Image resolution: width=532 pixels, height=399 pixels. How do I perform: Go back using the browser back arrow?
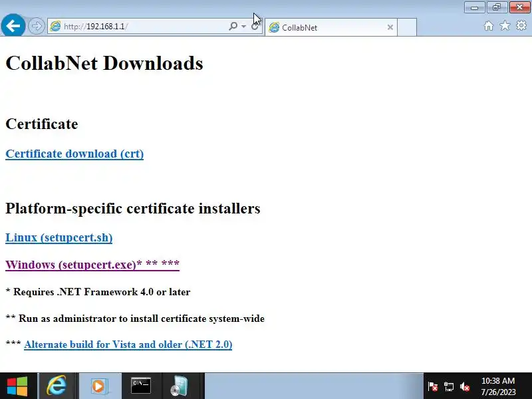pos(13,25)
